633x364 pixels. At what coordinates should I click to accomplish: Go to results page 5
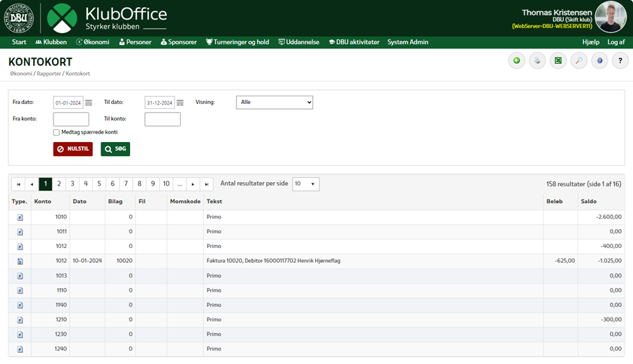pos(99,184)
